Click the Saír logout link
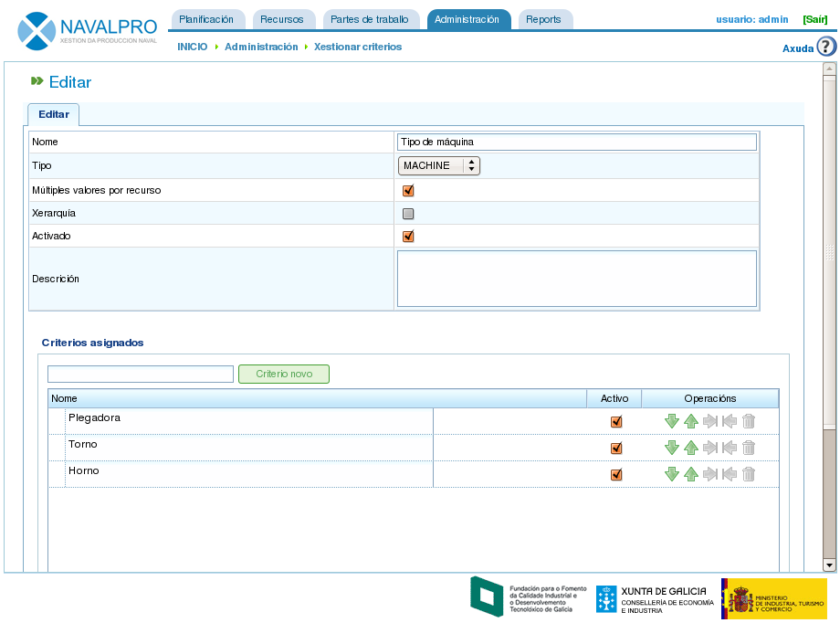The width and height of the screenshot is (840, 623). [x=815, y=19]
